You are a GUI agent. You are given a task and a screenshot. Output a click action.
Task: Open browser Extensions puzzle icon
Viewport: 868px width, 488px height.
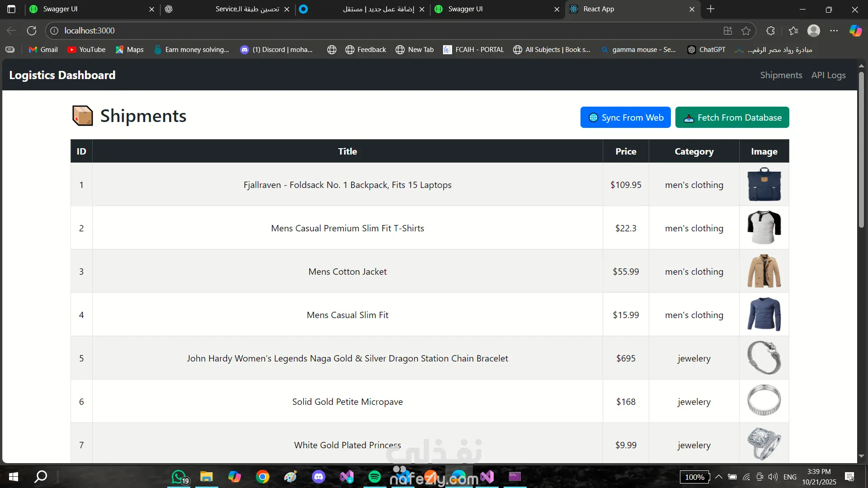pos(771,31)
